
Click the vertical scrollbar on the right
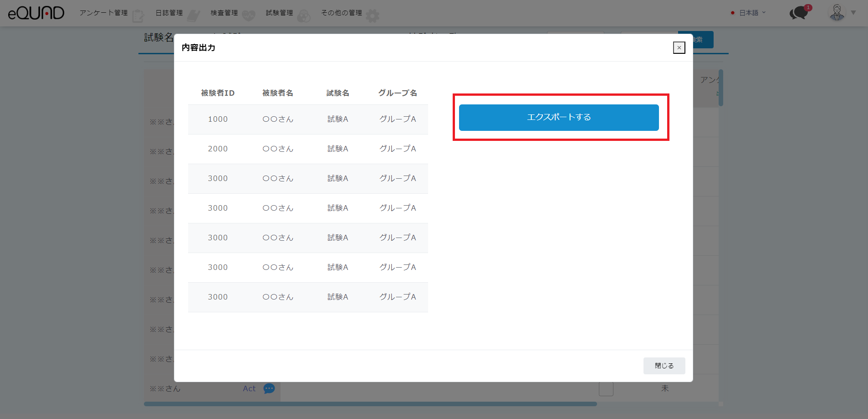pos(721,88)
